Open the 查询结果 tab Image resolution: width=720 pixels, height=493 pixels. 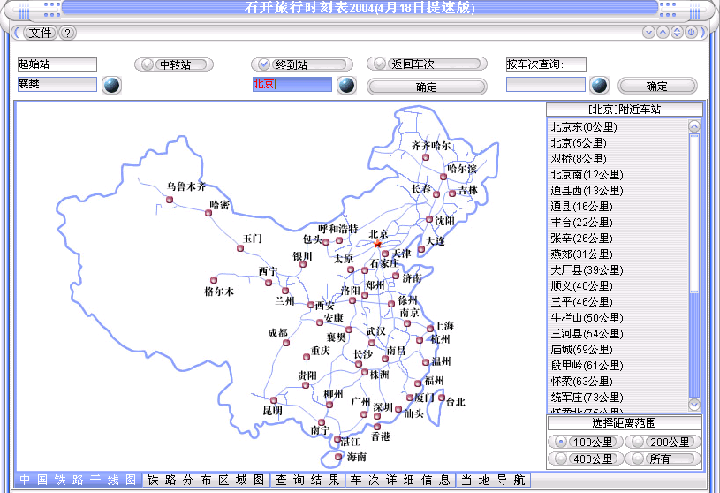point(307,480)
